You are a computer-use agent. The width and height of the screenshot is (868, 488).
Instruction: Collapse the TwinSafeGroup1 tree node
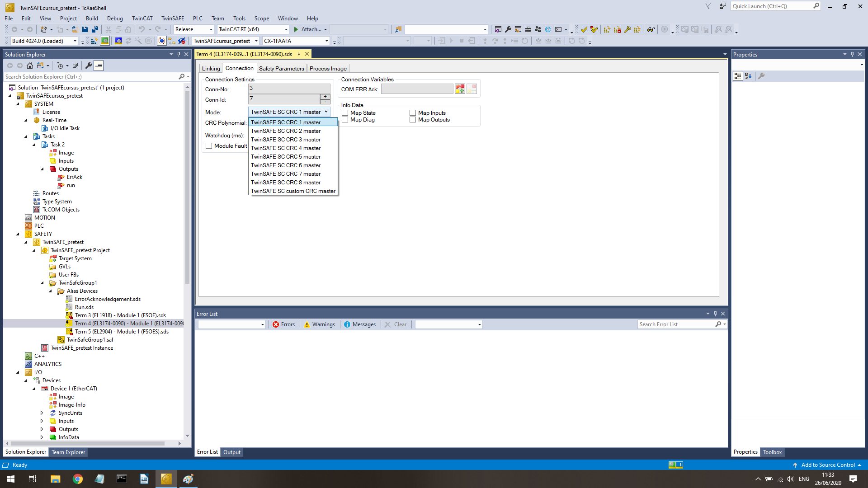pos(42,283)
